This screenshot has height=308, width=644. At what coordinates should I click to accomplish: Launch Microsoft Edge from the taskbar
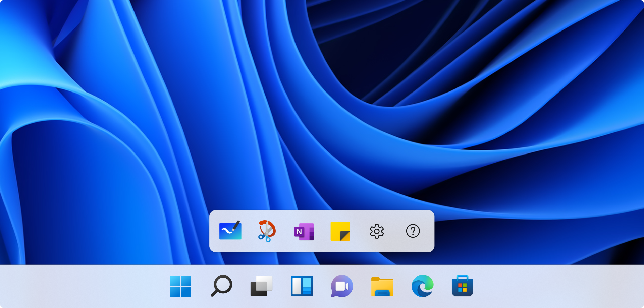pos(423,286)
